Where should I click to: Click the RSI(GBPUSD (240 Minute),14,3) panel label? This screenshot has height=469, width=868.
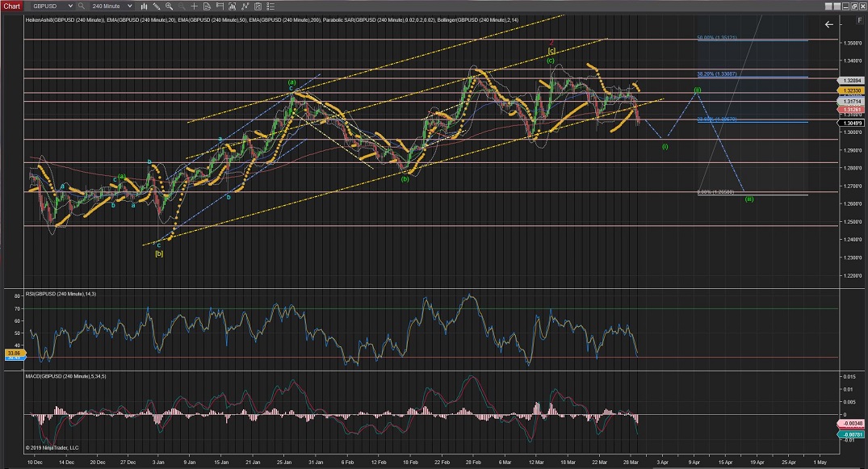click(61, 294)
